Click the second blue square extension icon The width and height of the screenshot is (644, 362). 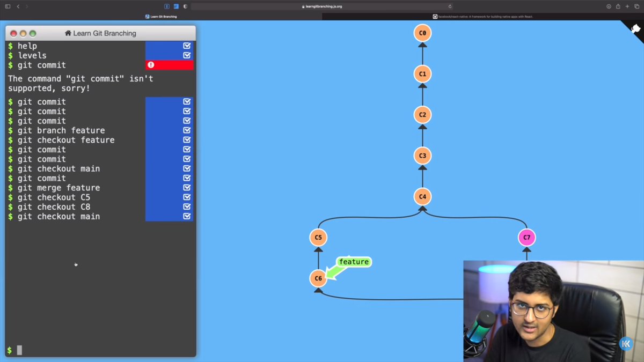tap(176, 6)
